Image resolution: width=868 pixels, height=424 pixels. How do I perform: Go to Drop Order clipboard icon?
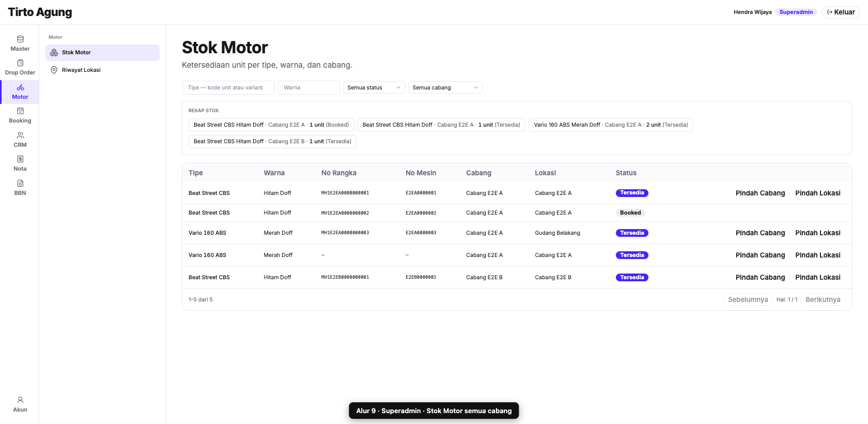[x=20, y=63]
